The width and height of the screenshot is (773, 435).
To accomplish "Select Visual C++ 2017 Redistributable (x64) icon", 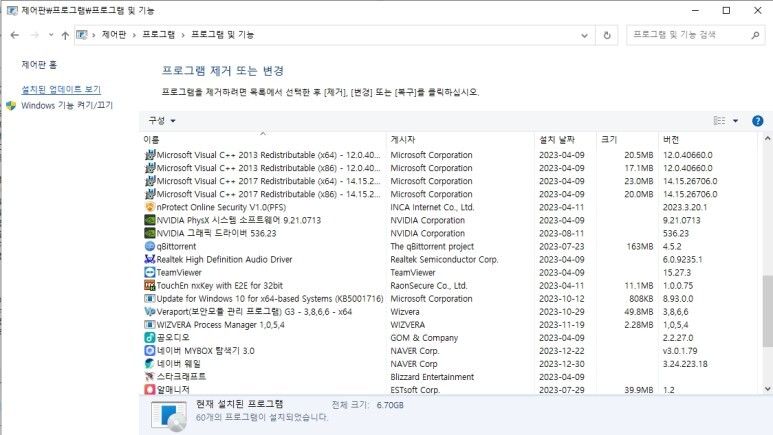I will (150, 181).
